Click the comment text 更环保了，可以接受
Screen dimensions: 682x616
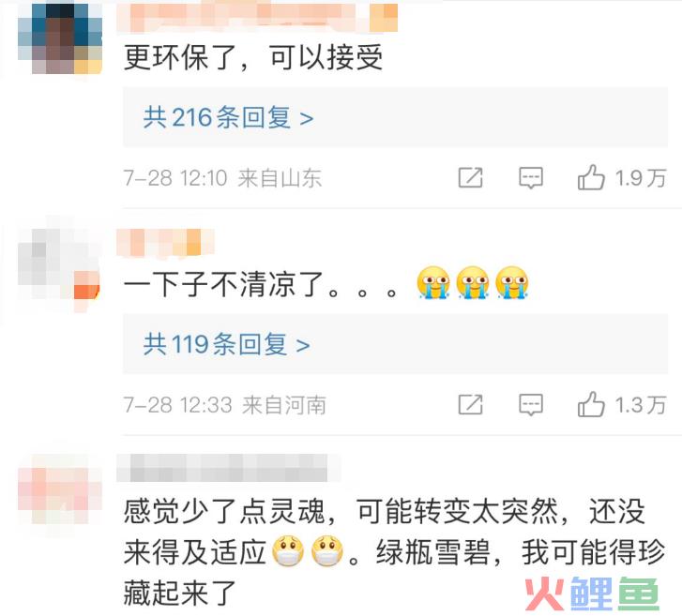click(x=253, y=57)
